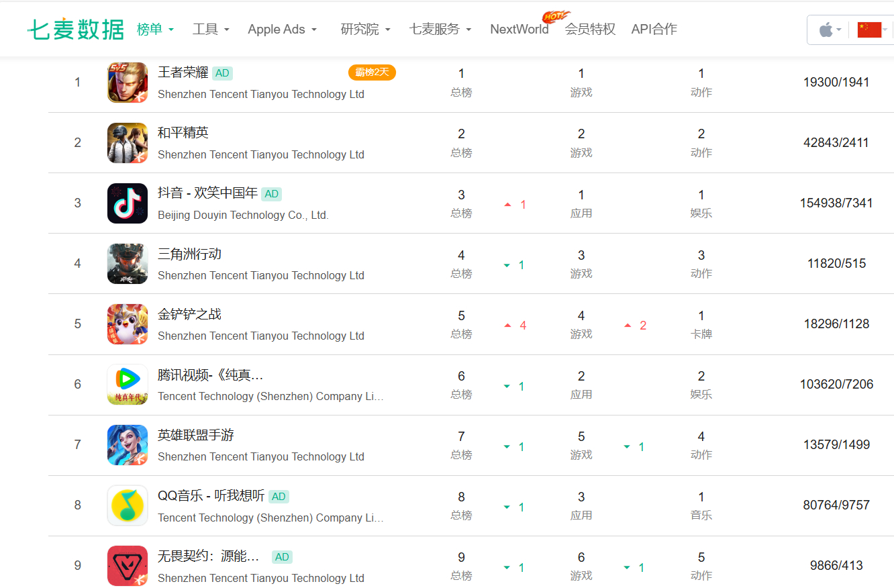Screen dimensions: 894x588
Task: Open the Apple platform selector dropdown
Action: point(830,30)
